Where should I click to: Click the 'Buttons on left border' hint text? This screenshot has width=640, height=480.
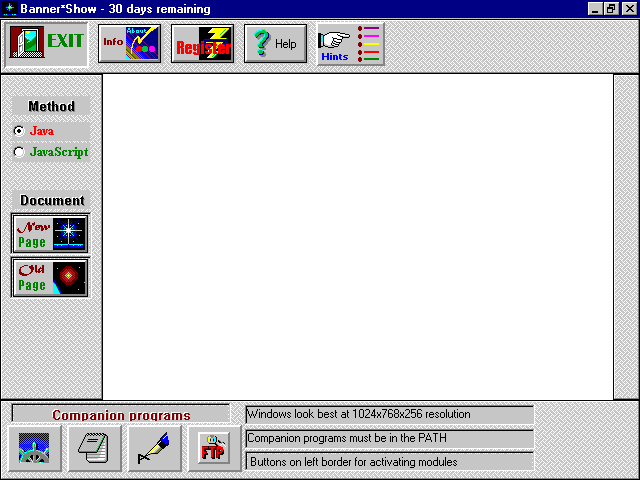coord(389,462)
